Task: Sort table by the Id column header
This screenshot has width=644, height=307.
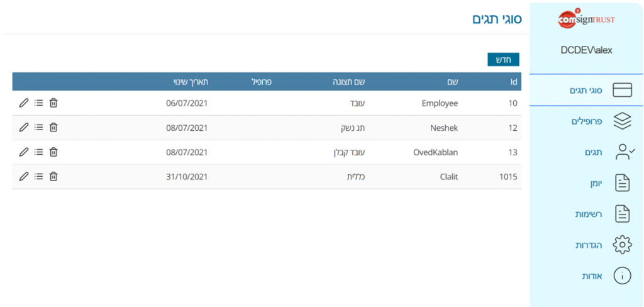Action: tap(513, 82)
